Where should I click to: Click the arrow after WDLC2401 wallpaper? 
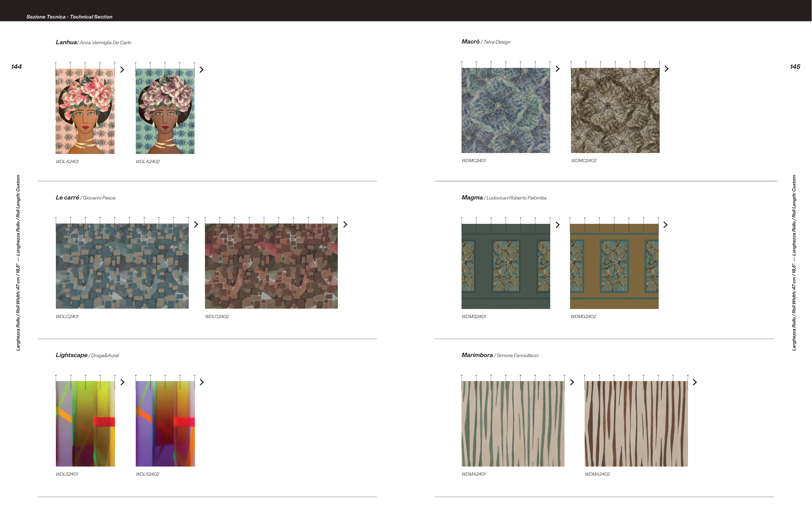coord(196,225)
